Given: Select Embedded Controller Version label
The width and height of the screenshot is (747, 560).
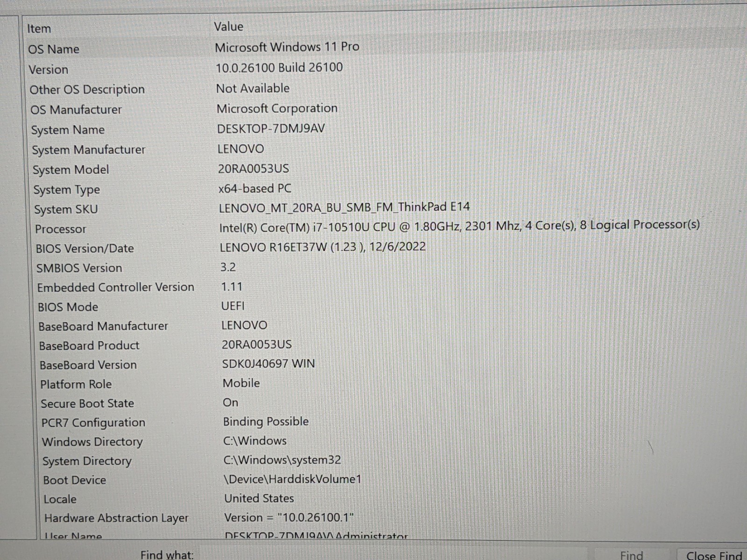Looking at the screenshot, I should [115, 287].
